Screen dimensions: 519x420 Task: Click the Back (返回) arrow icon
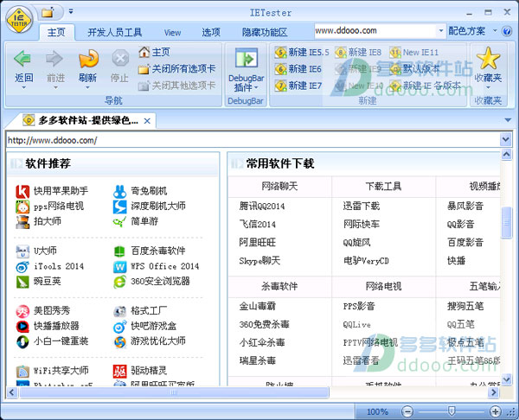(x=22, y=59)
